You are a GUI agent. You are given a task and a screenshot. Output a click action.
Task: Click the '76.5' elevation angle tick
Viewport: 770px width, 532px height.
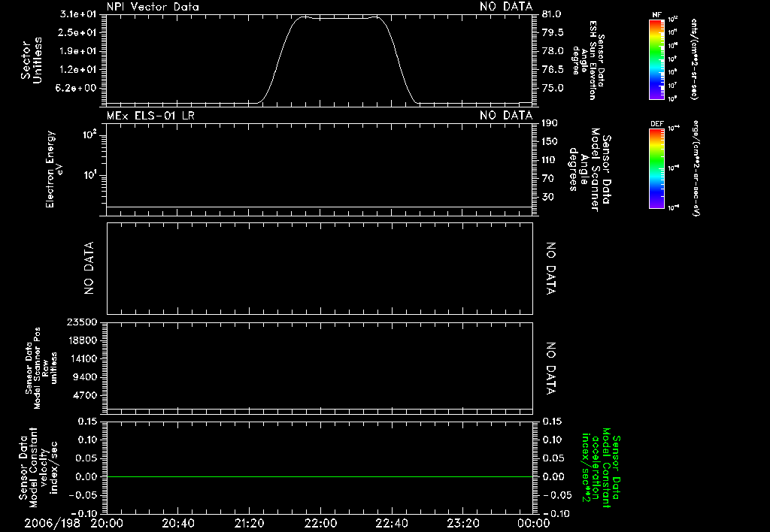click(553, 70)
